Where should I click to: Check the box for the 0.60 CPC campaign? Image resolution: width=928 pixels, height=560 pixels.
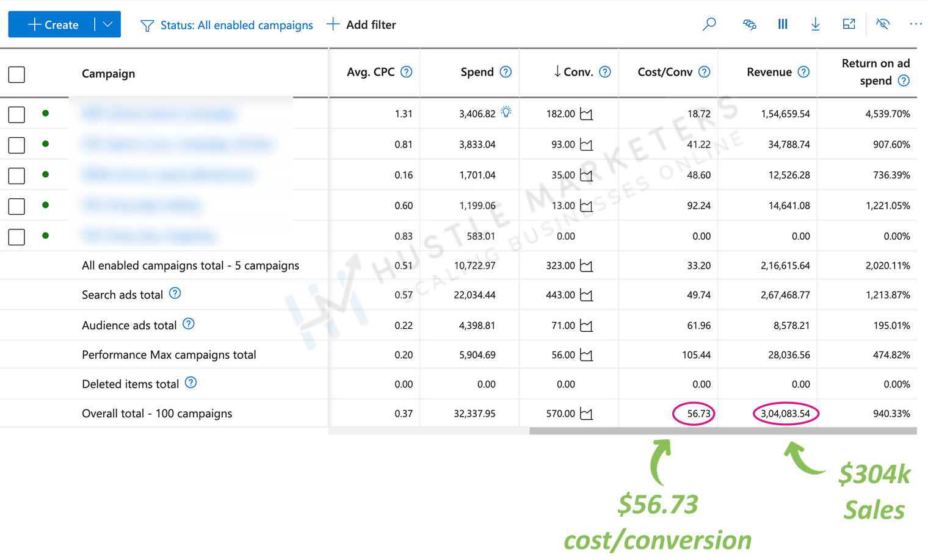point(16,206)
